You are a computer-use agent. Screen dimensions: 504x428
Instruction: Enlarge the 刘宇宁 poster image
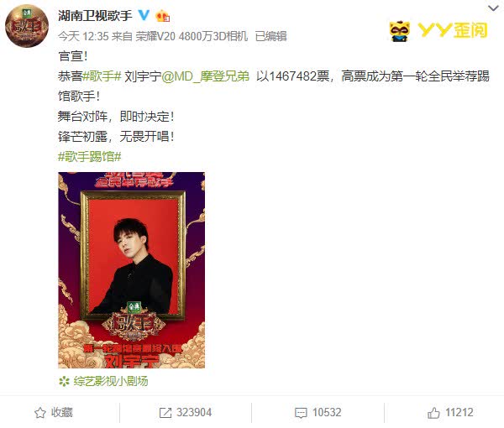point(132,270)
